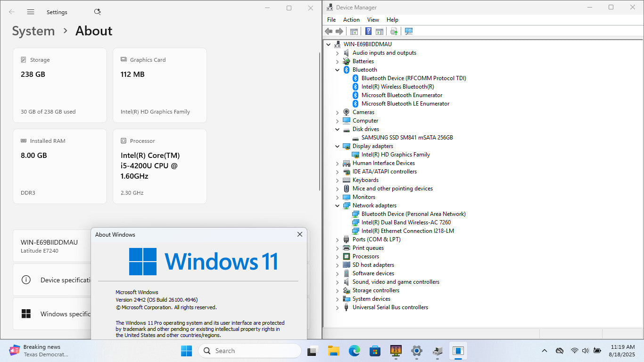This screenshot has width=644, height=362.
Task: Open File Explorer from the taskbar
Action: [334, 351]
